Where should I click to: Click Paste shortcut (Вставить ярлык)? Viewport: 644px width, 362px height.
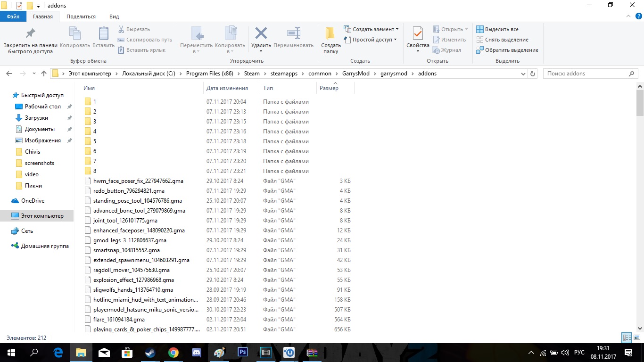click(x=142, y=50)
